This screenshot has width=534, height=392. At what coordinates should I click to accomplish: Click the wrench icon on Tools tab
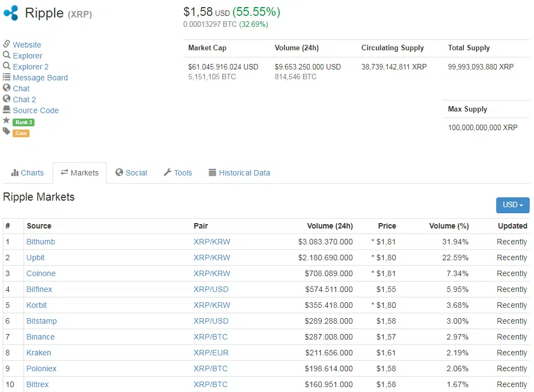(x=167, y=173)
